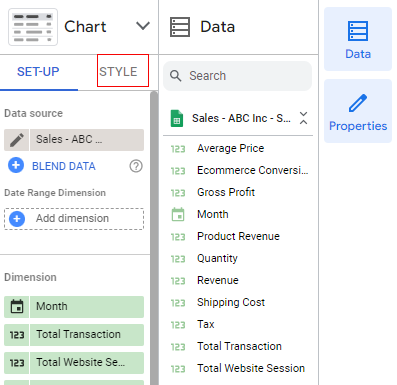Select the Product Revenue field

(238, 236)
